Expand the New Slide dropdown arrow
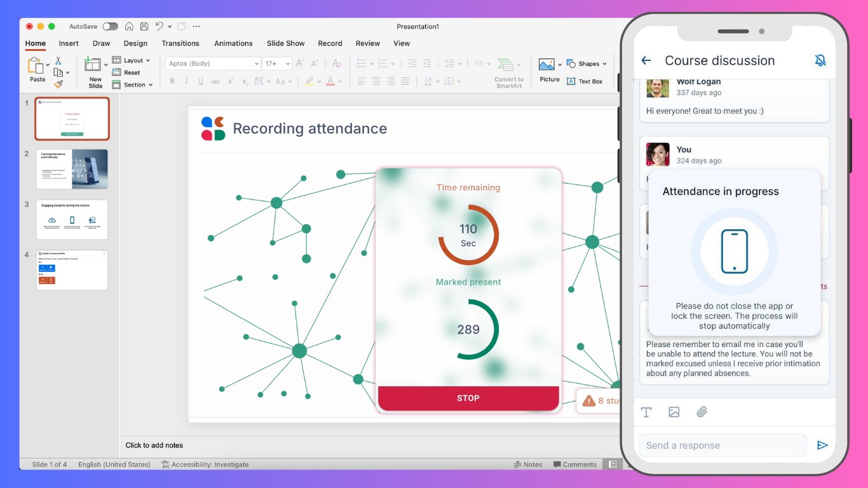868x488 pixels. (x=106, y=65)
